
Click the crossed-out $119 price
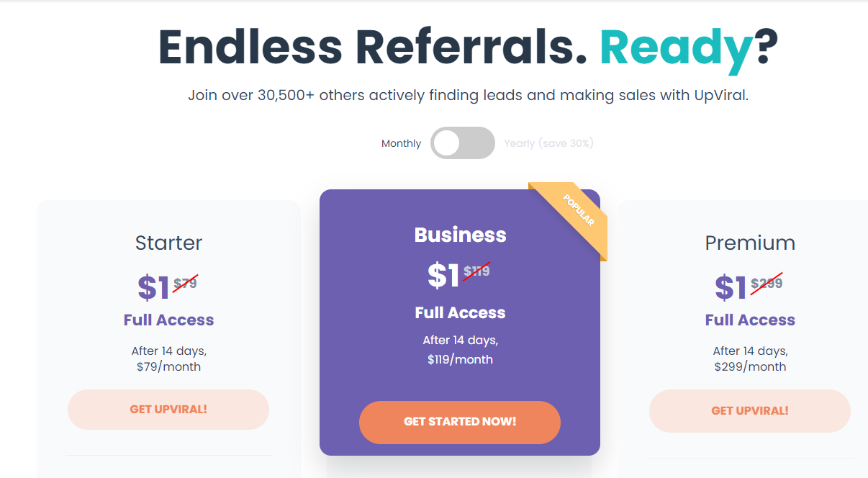[x=476, y=271]
